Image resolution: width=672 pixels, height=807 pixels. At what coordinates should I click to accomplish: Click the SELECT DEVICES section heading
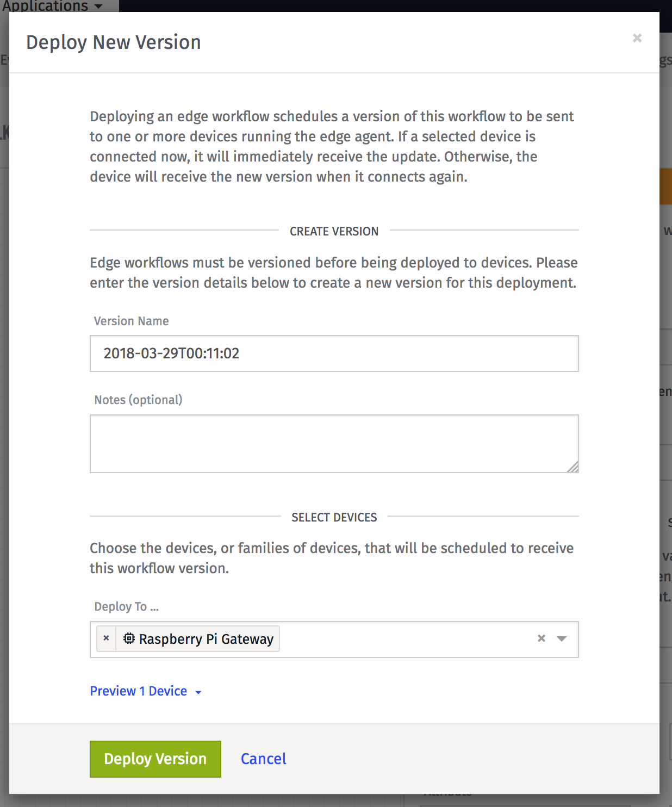tap(334, 517)
